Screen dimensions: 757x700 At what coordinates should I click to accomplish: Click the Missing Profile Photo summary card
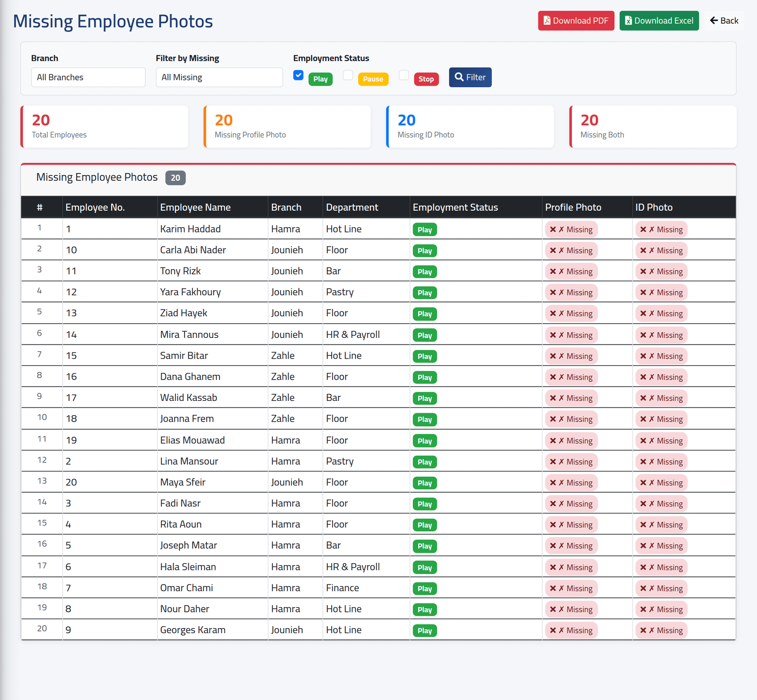pyautogui.click(x=287, y=126)
